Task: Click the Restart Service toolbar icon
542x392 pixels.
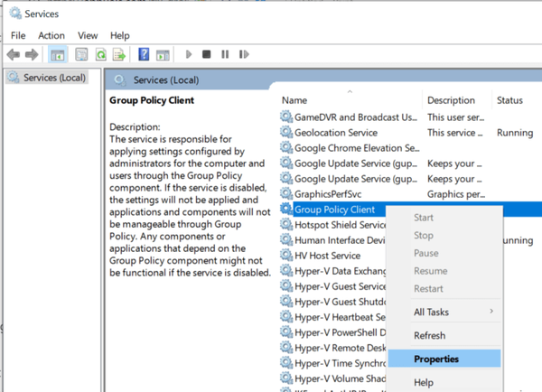Action: coord(244,54)
